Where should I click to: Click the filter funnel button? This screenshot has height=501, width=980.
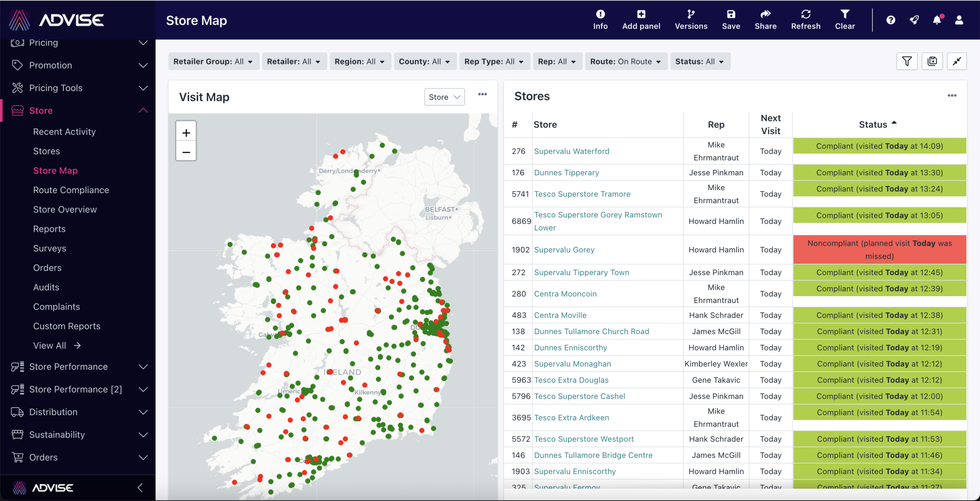pos(906,61)
